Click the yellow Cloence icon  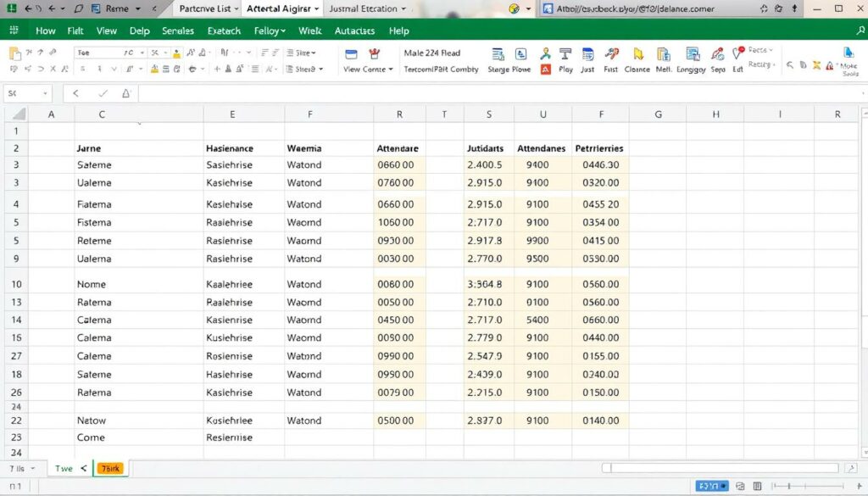(637, 53)
